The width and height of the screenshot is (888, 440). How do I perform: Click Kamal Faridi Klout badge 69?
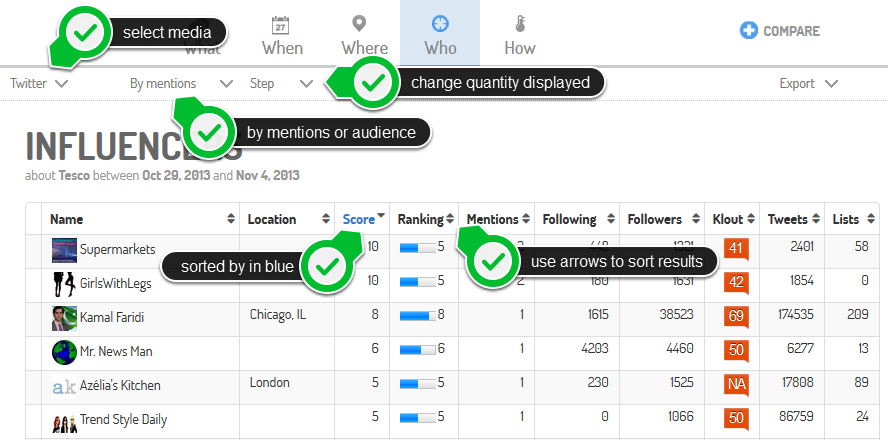(736, 317)
